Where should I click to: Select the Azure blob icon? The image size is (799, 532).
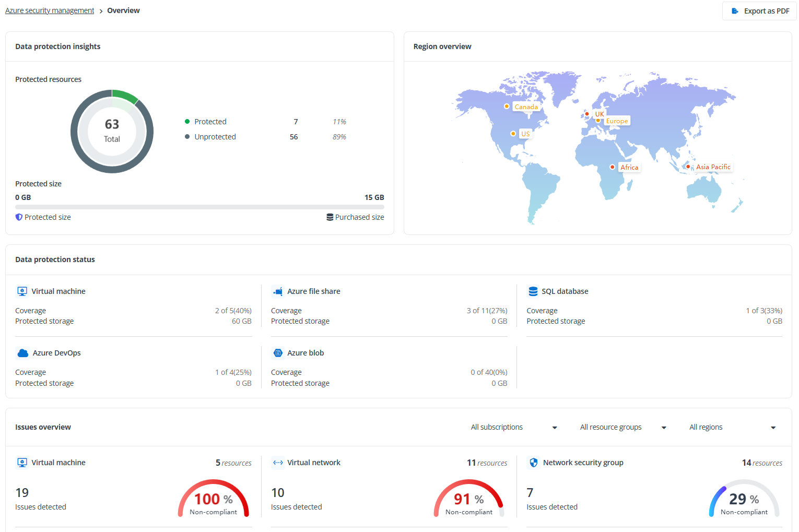[x=278, y=352]
